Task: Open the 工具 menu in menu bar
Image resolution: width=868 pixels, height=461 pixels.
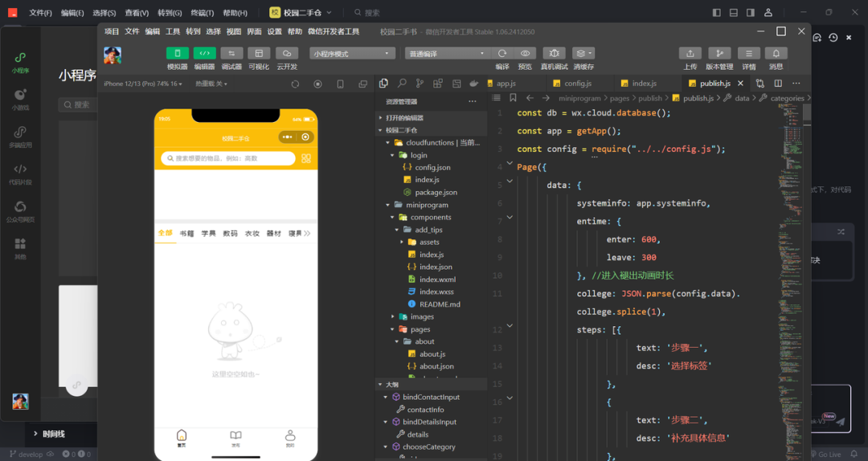Action: click(x=173, y=31)
